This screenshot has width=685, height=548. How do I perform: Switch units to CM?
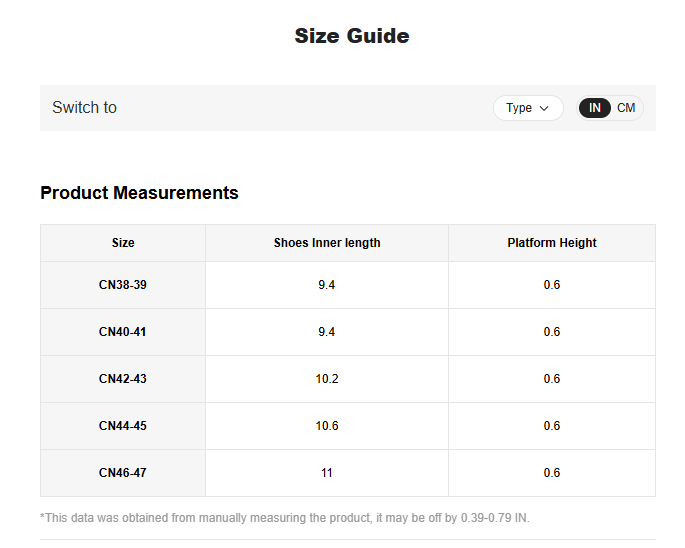point(626,108)
